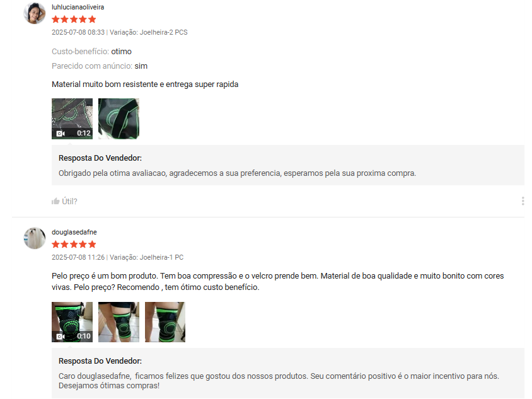Screen dimensions: 532x399
Task: Click the username luhlucianaoliveira
Action: click(x=78, y=7)
